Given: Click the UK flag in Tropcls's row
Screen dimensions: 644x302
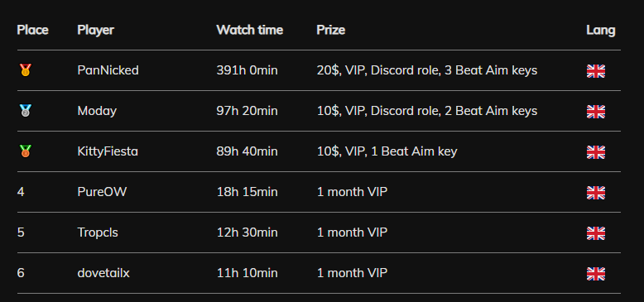Looking at the screenshot, I should pyautogui.click(x=595, y=233).
